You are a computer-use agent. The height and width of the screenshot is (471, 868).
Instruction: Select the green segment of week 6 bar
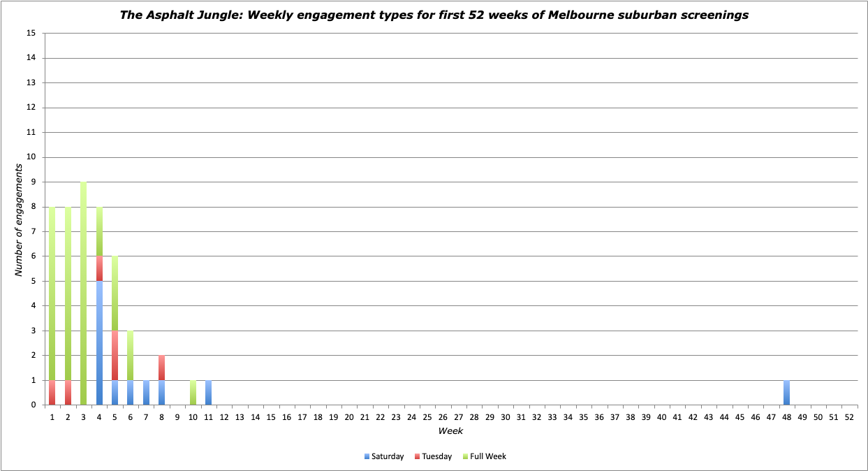pos(130,355)
